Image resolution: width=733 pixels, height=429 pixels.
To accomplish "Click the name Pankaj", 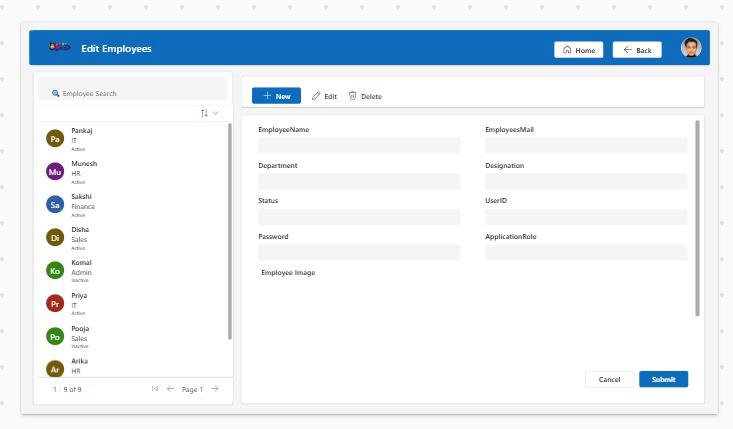I will pos(82,130).
